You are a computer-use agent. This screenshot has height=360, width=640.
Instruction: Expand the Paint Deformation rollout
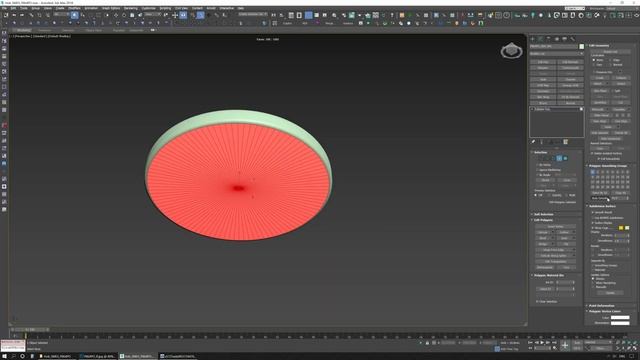(602, 305)
